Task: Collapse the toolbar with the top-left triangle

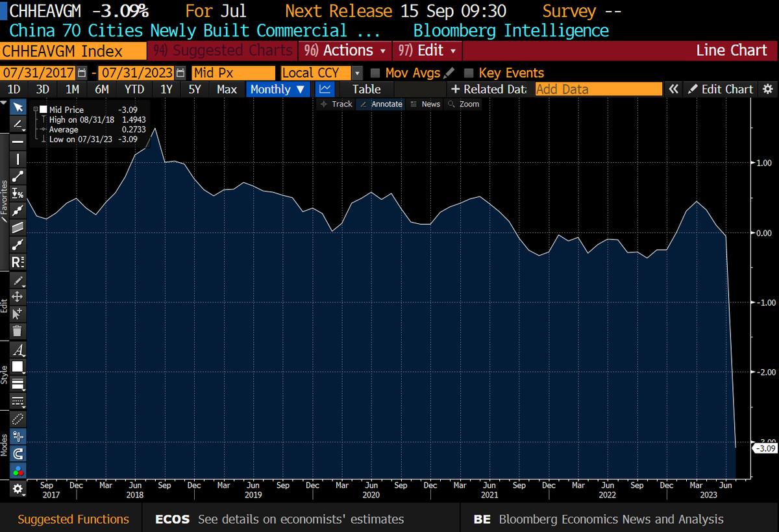Action: coord(3,103)
